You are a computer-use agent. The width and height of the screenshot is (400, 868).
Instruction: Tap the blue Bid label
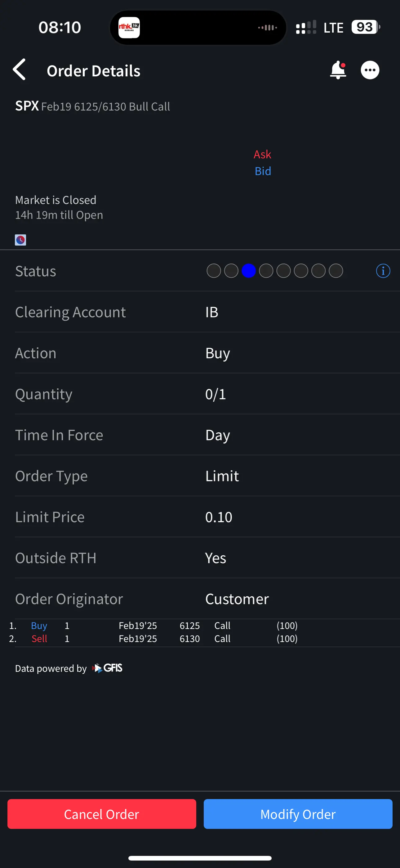click(x=263, y=171)
